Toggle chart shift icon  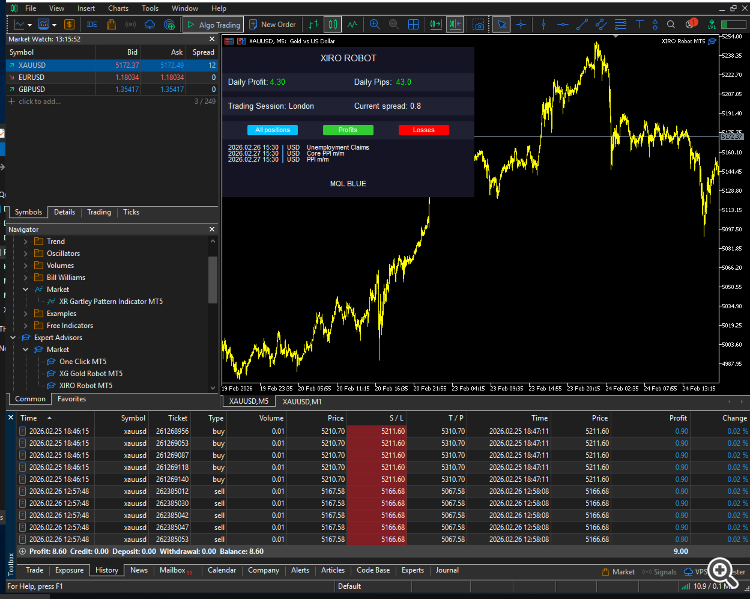tap(455, 24)
